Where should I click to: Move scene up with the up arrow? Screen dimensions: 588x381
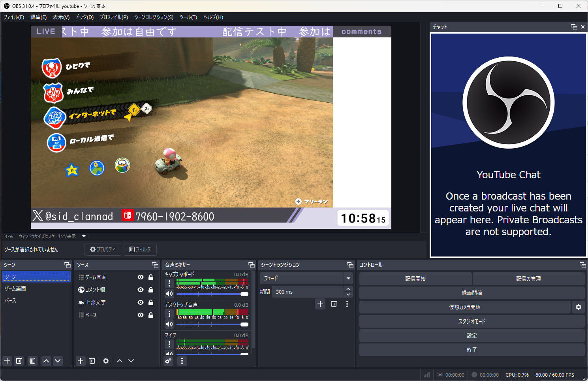pyautogui.click(x=46, y=361)
